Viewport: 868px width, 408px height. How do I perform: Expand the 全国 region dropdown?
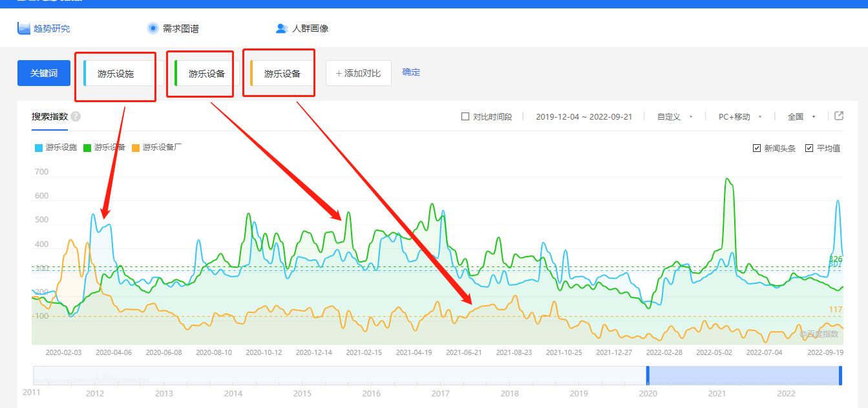801,117
